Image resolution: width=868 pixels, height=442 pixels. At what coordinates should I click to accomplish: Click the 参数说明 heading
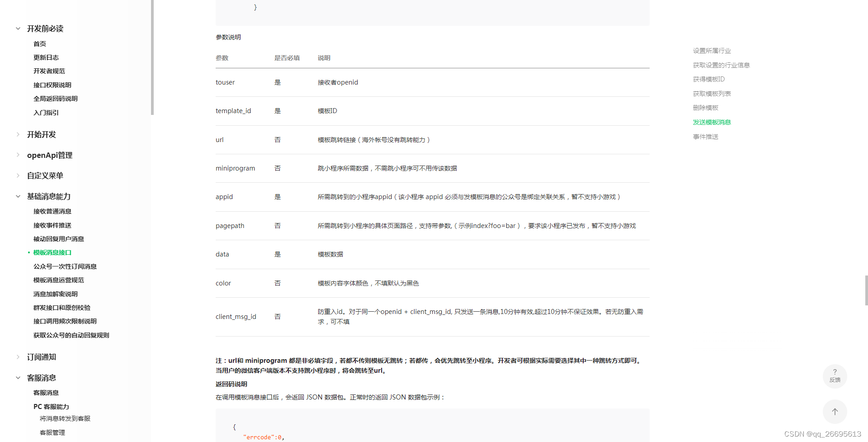point(228,37)
